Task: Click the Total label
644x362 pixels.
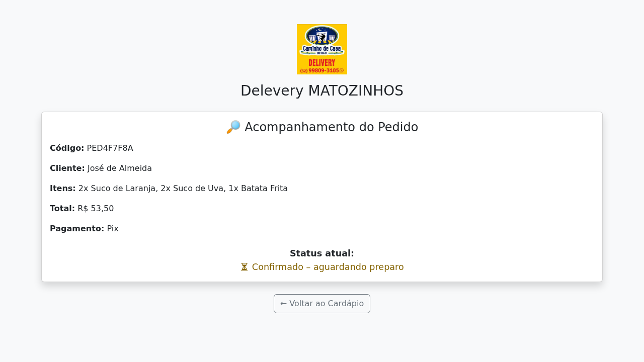Action: coord(62,208)
